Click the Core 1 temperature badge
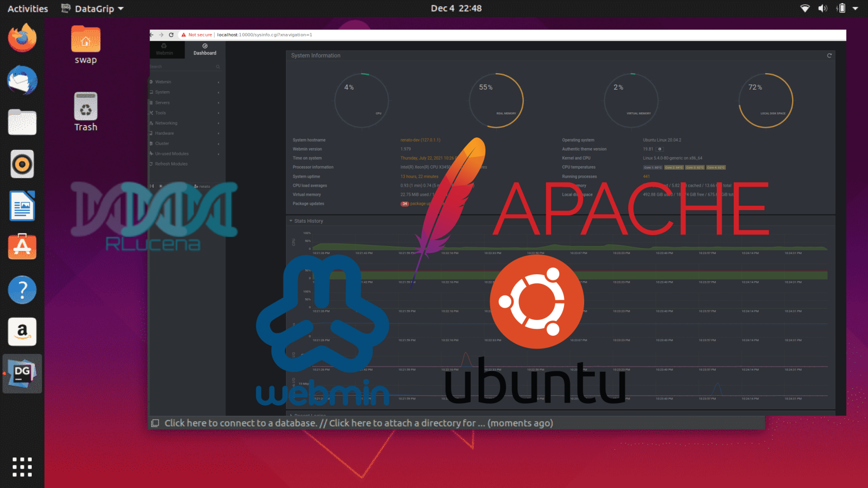The image size is (868, 488). tap(653, 168)
